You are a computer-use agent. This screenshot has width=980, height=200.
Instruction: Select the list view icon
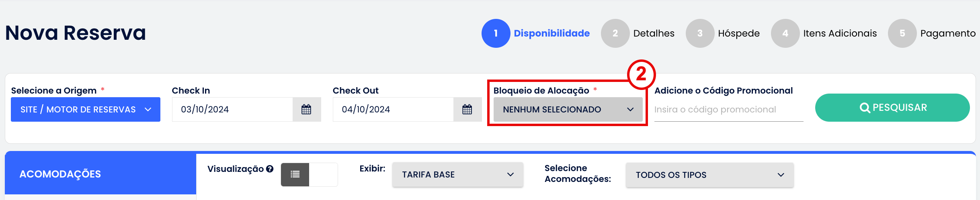coord(295,174)
